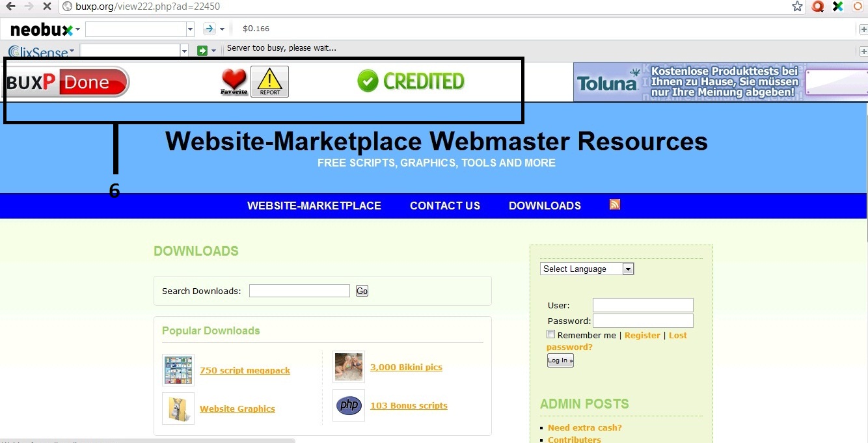868x443 pixels.
Task: Click the Go button next to Search Downloads
Action: [x=362, y=291]
